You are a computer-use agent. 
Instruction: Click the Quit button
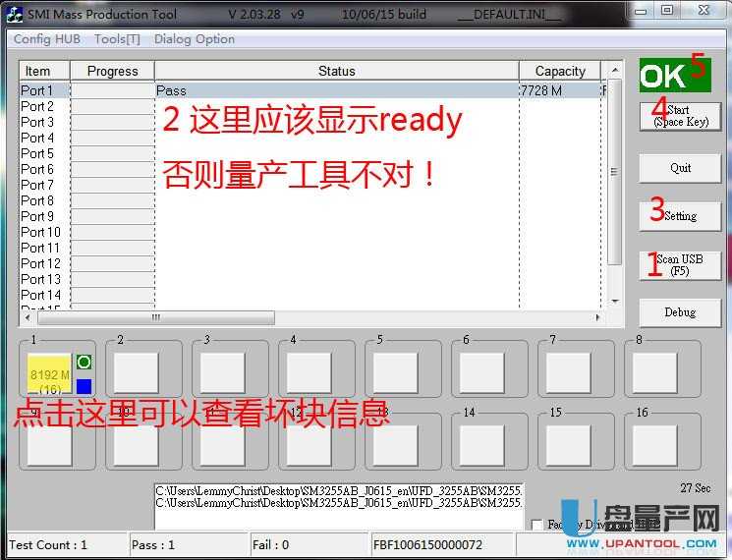680,168
